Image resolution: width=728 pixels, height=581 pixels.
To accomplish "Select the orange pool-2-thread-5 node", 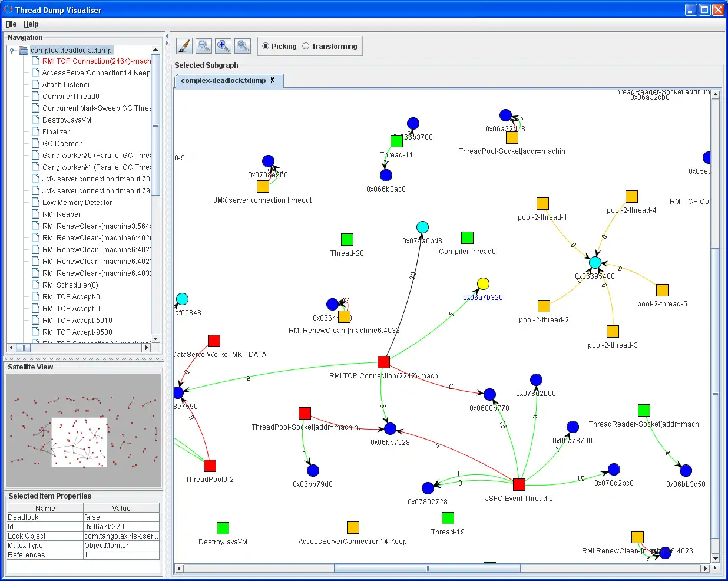I will (662, 290).
